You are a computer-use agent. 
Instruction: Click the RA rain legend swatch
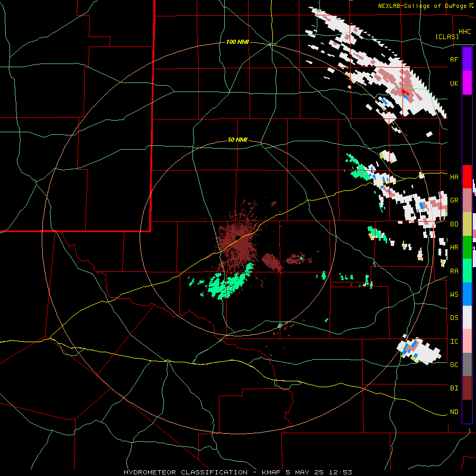point(467,271)
